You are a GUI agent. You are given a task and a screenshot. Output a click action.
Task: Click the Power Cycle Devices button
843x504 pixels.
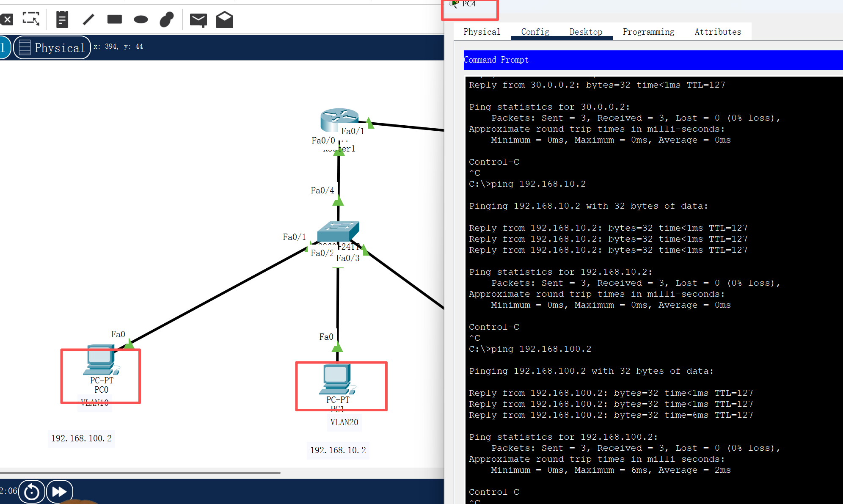[x=32, y=492]
